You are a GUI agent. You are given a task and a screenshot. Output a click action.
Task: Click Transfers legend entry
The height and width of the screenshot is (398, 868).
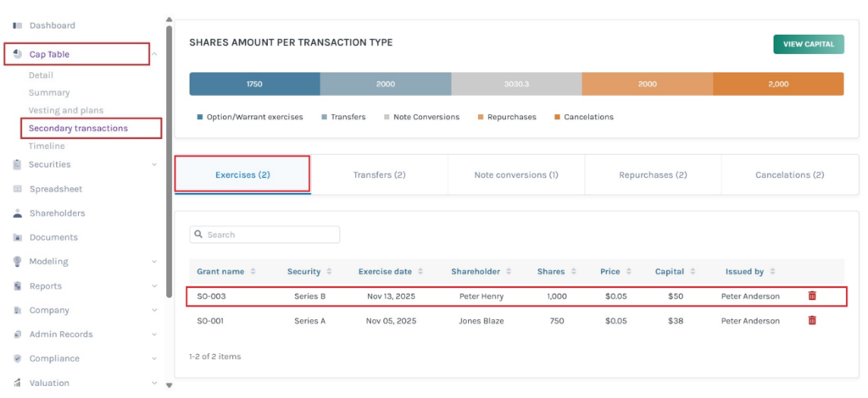[344, 117]
